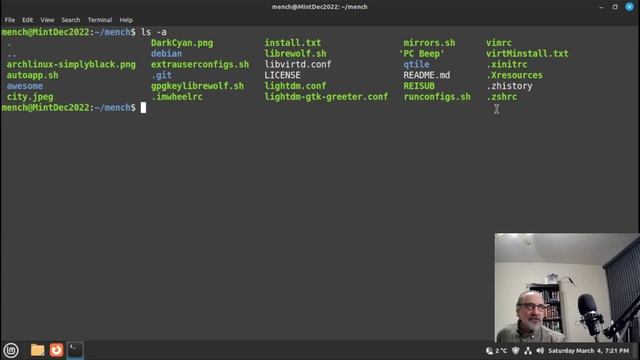Click the typed command ls -a
Viewport: 640px width, 360px height.
[x=154, y=32]
